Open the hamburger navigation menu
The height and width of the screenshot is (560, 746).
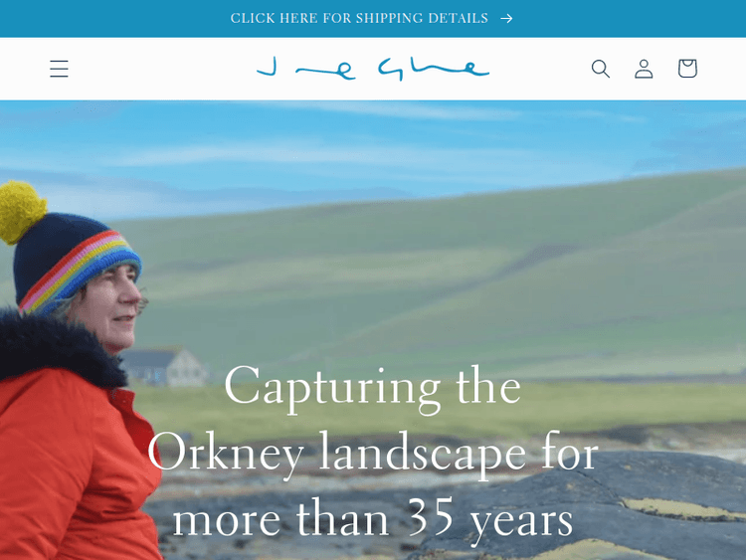(59, 69)
